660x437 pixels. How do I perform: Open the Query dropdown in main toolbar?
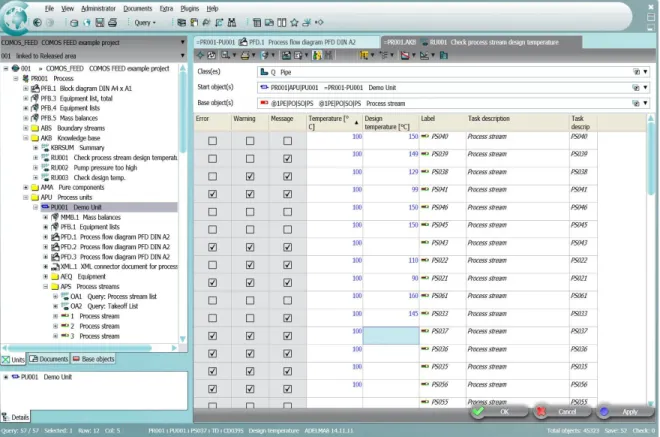click(145, 23)
